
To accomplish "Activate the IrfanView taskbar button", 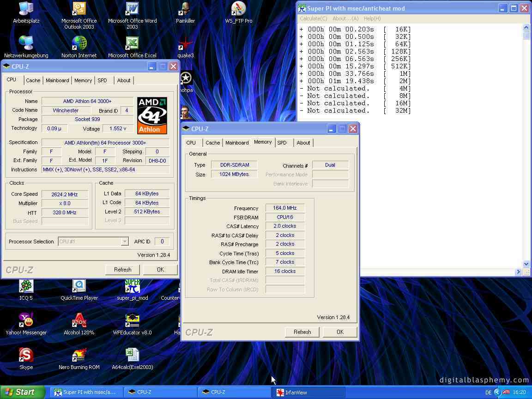I will coord(309,392).
